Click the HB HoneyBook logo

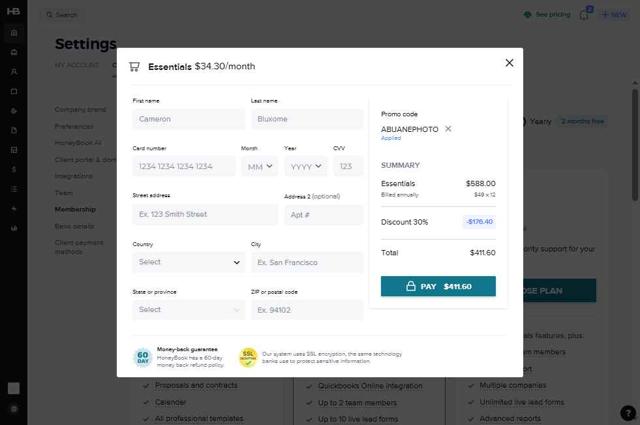(x=13, y=11)
